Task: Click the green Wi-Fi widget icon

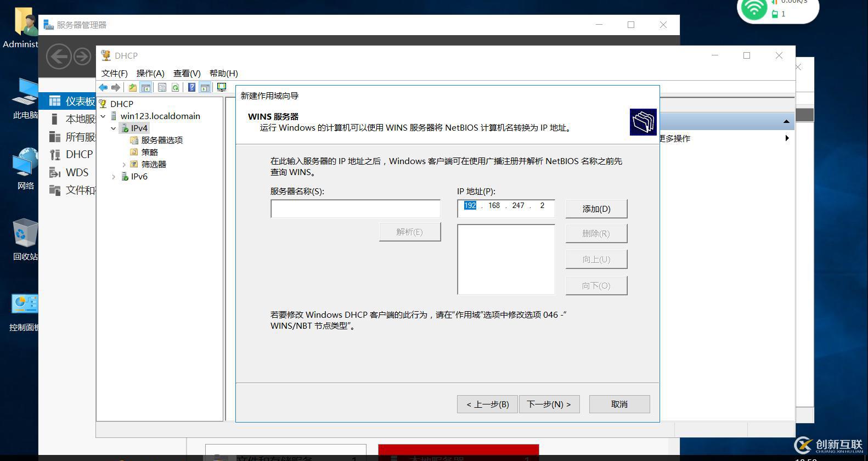Action: (754, 8)
